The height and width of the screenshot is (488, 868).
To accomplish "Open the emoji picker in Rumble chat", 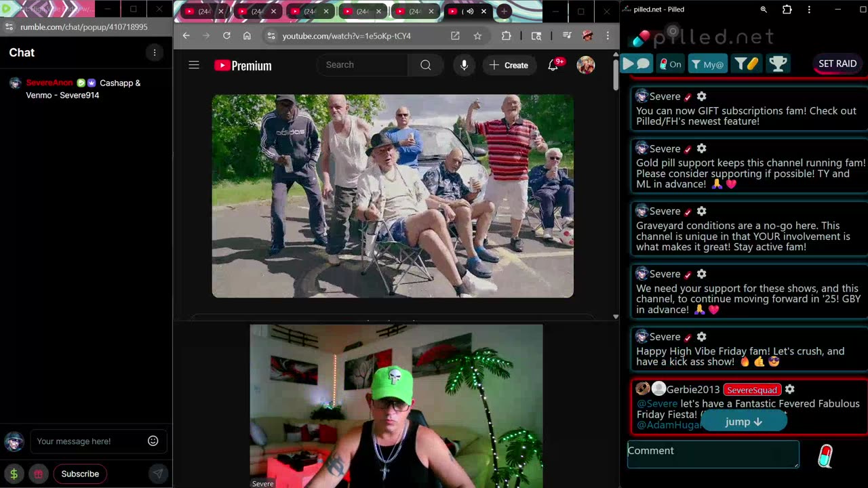I will pyautogui.click(x=153, y=441).
